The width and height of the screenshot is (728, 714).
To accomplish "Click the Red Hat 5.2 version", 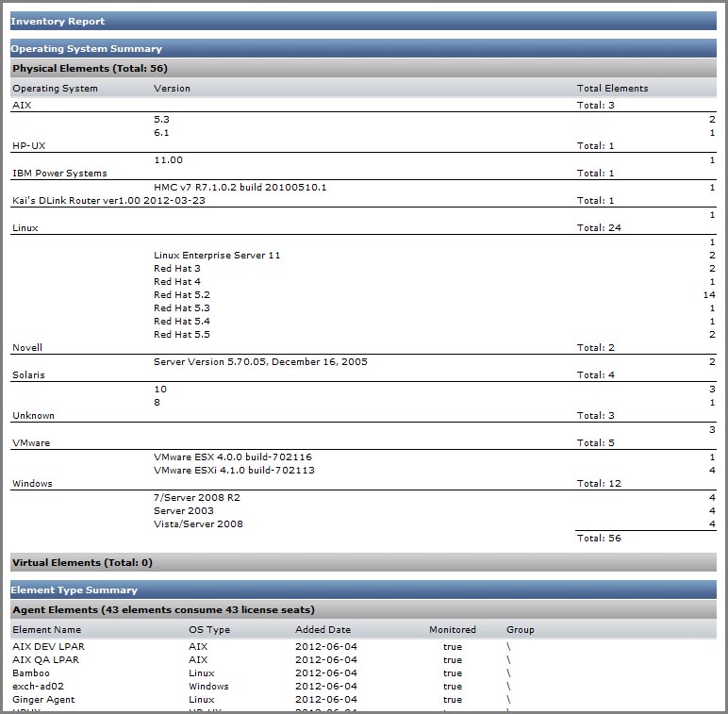I will (x=182, y=295).
